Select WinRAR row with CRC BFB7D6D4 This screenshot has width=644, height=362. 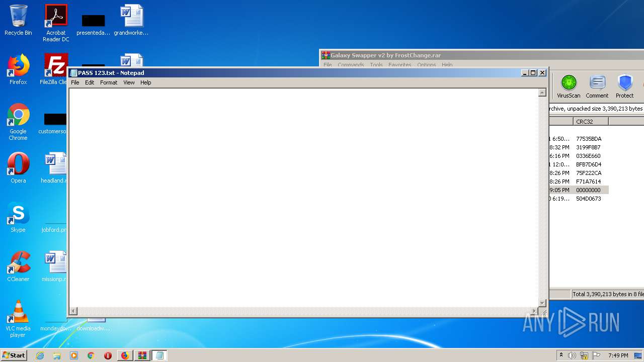coord(579,164)
